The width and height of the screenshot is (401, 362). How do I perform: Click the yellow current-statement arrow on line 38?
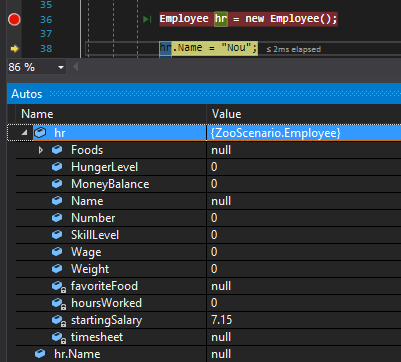pos(14,49)
